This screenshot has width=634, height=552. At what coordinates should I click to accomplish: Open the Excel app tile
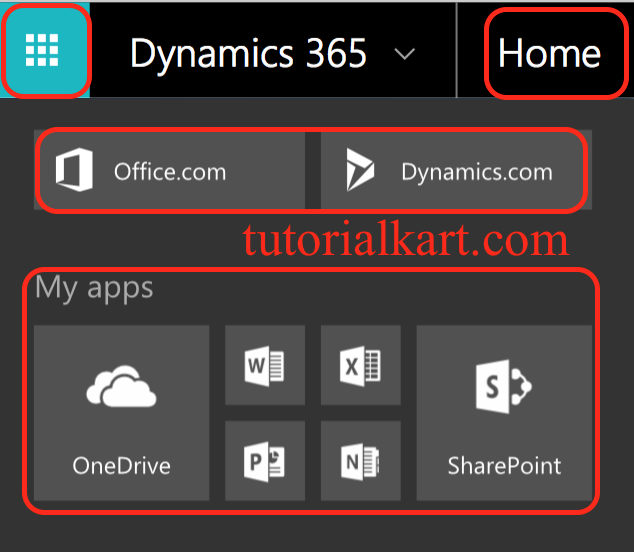coord(361,365)
